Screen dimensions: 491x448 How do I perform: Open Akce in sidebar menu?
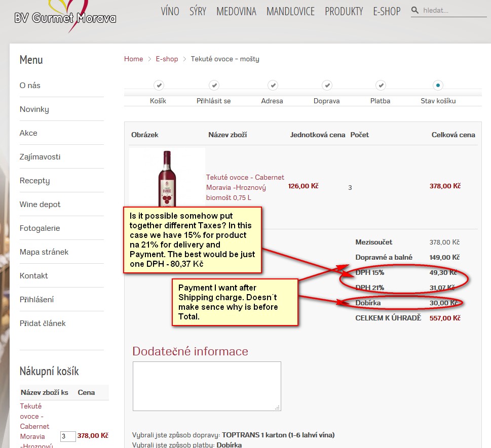click(28, 133)
